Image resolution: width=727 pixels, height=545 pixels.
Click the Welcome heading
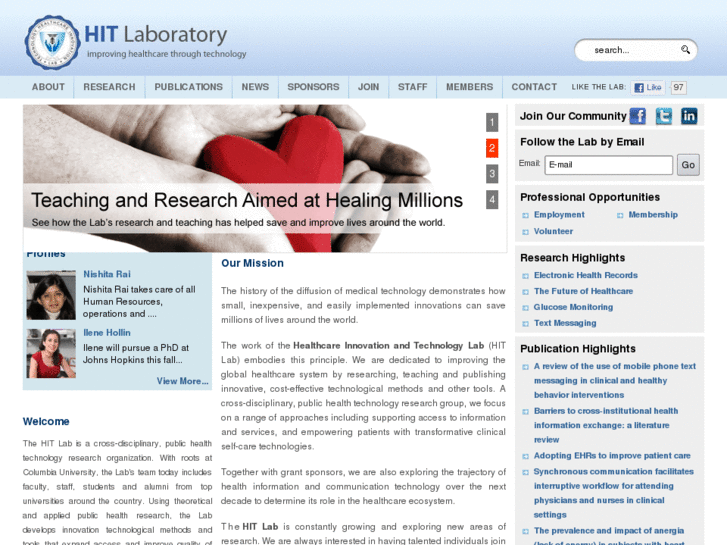[x=46, y=421]
